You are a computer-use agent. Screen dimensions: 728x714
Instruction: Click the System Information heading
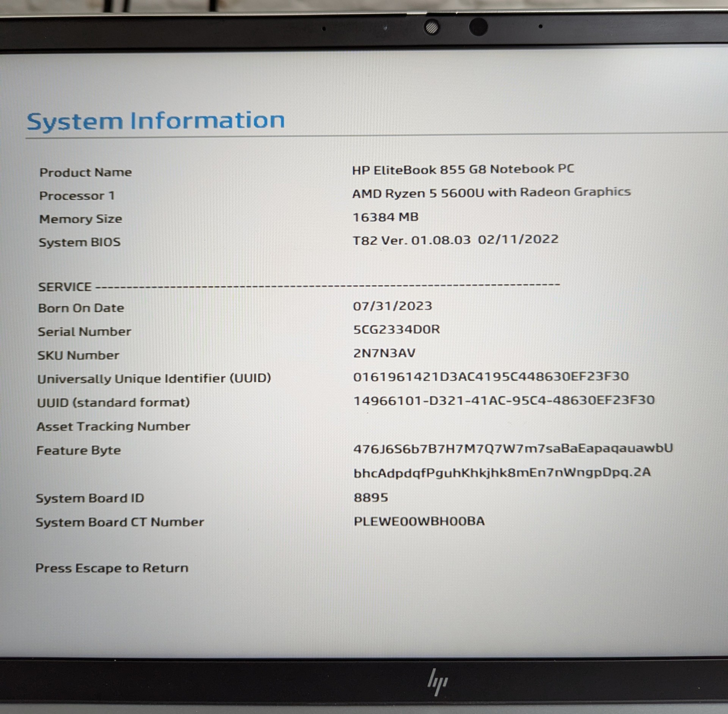[155, 121]
